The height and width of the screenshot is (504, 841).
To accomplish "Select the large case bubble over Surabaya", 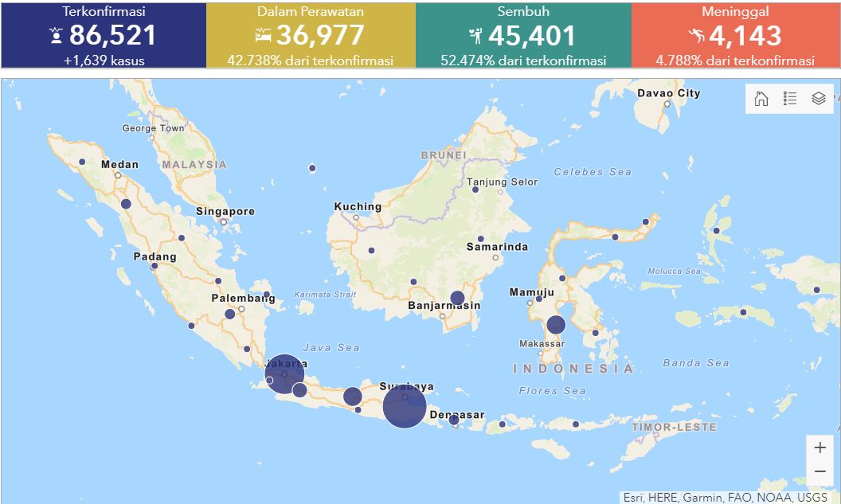I will pyautogui.click(x=405, y=406).
